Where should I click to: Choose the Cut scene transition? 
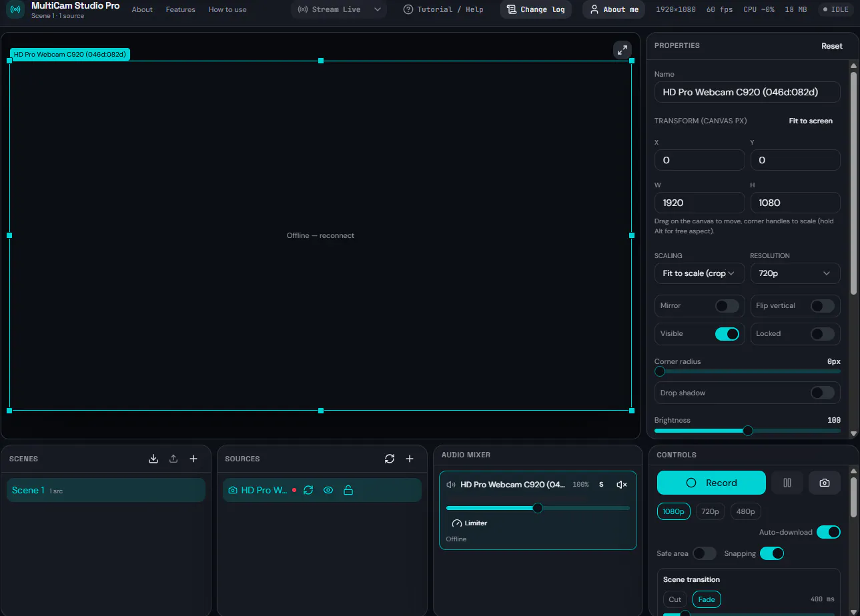[x=675, y=599]
